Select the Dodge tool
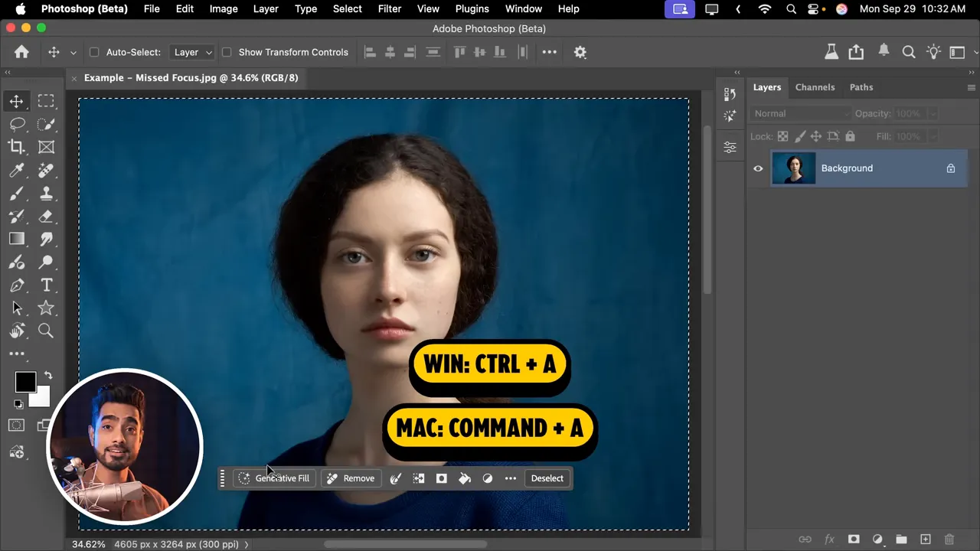The width and height of the screenshot is (980, 551). coord(46,262)
